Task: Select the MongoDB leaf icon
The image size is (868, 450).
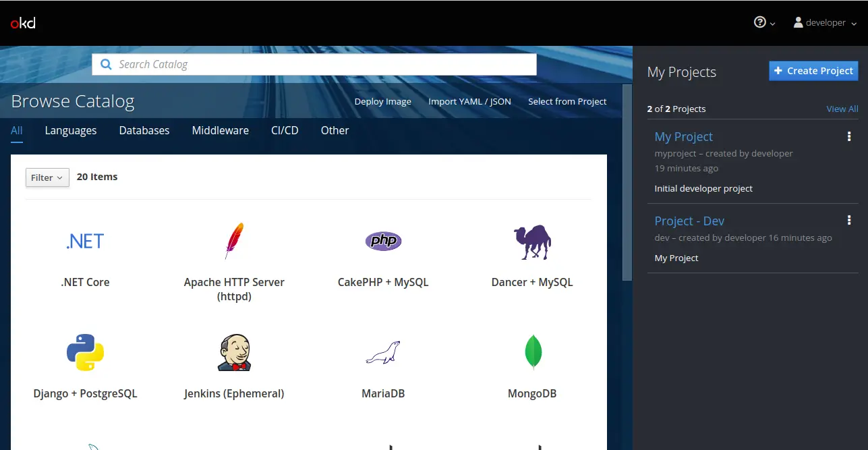Action: coord(533,352)
